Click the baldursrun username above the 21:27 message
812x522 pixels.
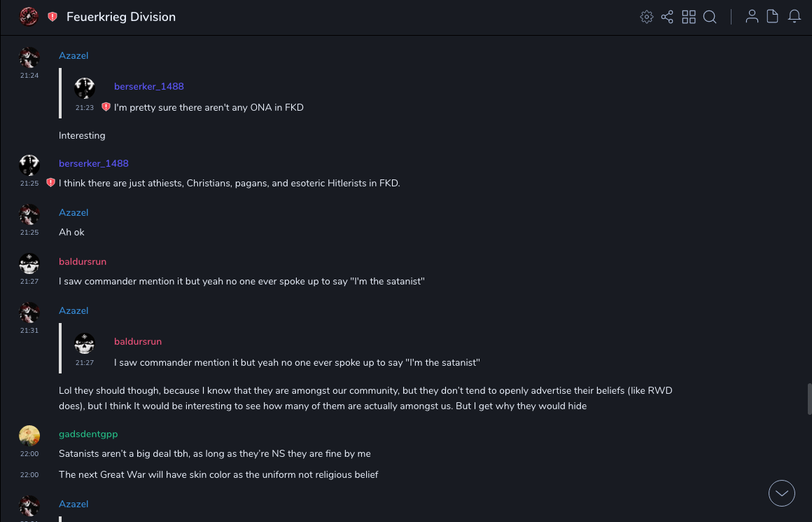click(x=83, y=261)
